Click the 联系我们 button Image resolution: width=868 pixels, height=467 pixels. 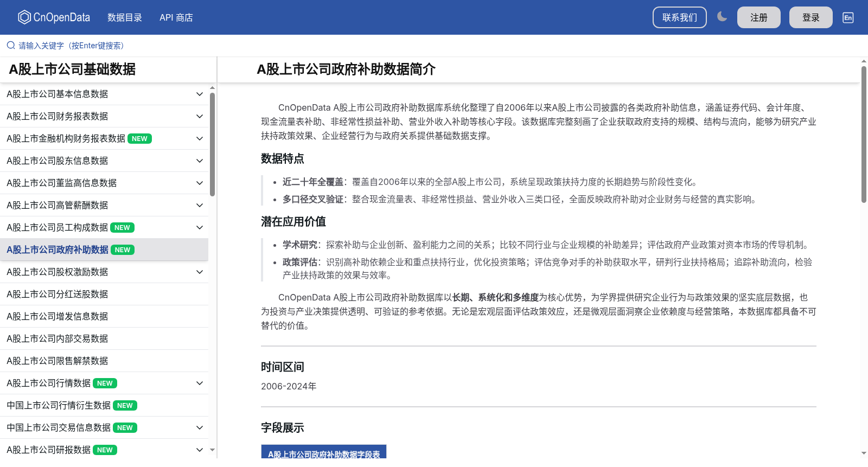(680, 17)
